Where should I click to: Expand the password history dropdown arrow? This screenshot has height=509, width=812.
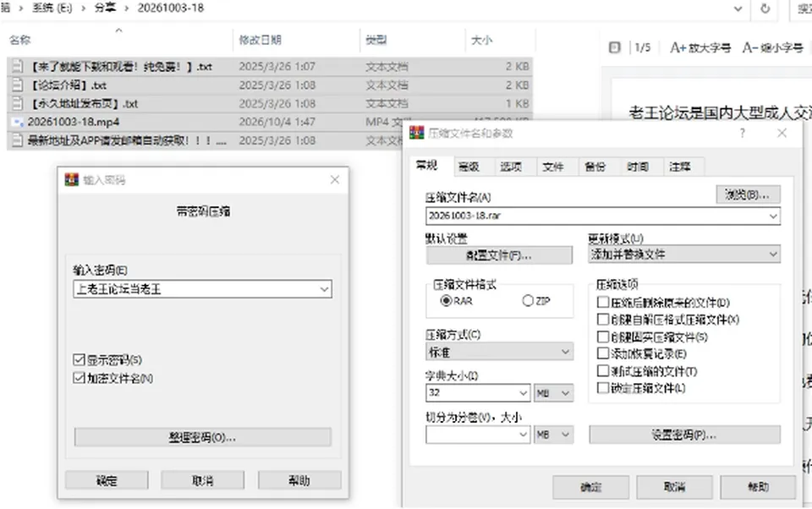tap(324, 289)
